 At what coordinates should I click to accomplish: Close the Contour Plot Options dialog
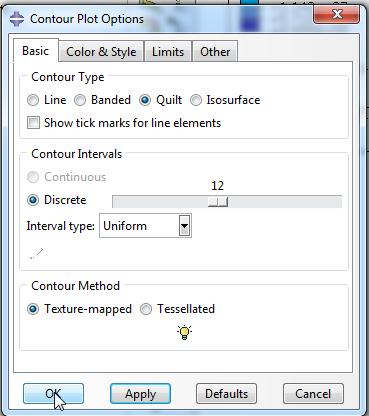pos(336,14)
